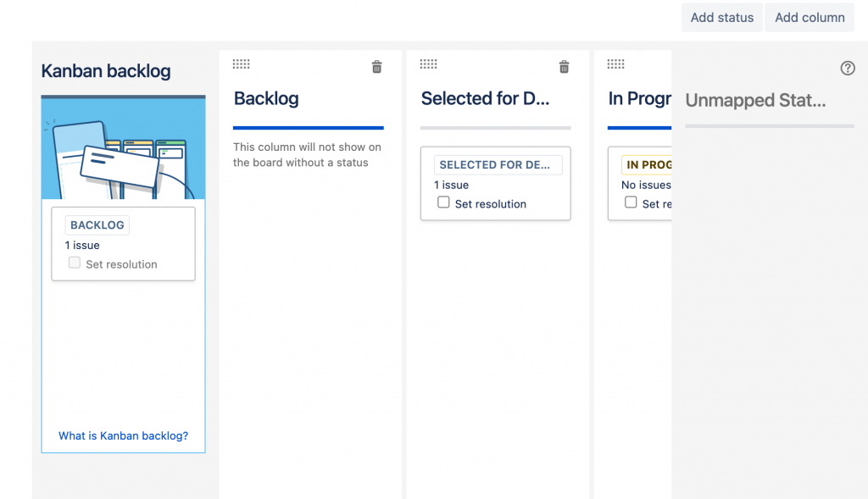Rename the In Progress column heading
Viewport: 868px width, 499px height.
tap(640, 98)
